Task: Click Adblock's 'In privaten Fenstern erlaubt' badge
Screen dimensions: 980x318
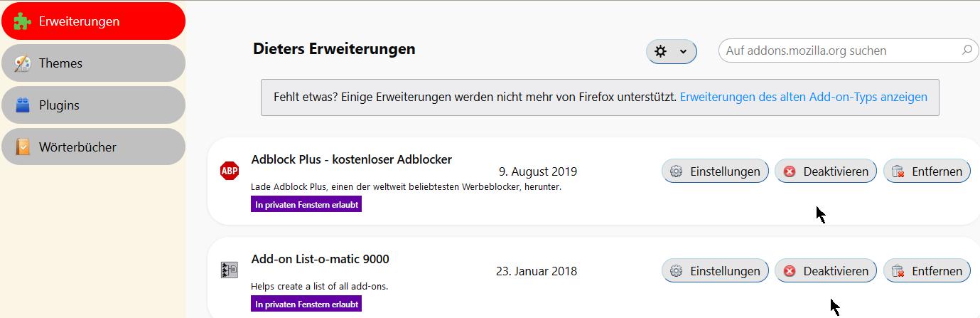Action: point(306,204)
